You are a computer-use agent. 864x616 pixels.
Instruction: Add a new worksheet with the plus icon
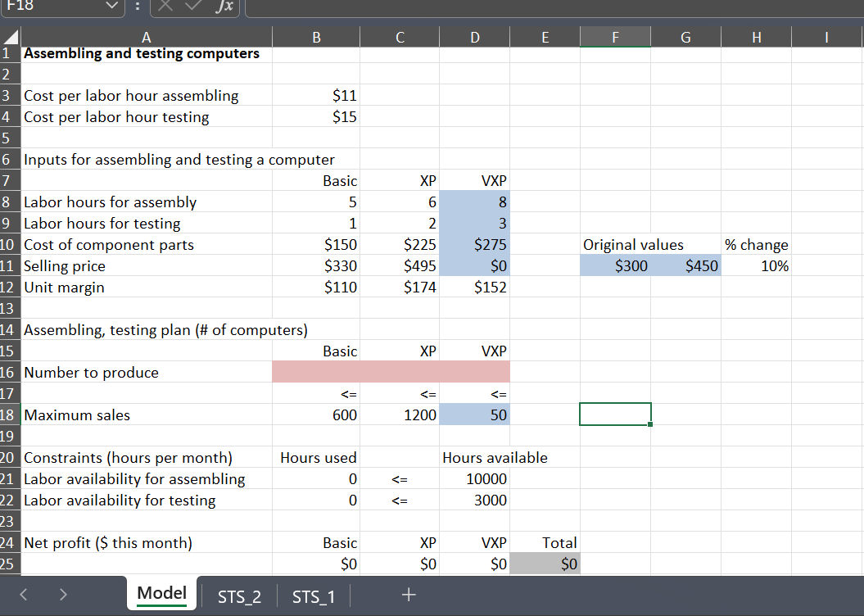click(x=408, y=594)
